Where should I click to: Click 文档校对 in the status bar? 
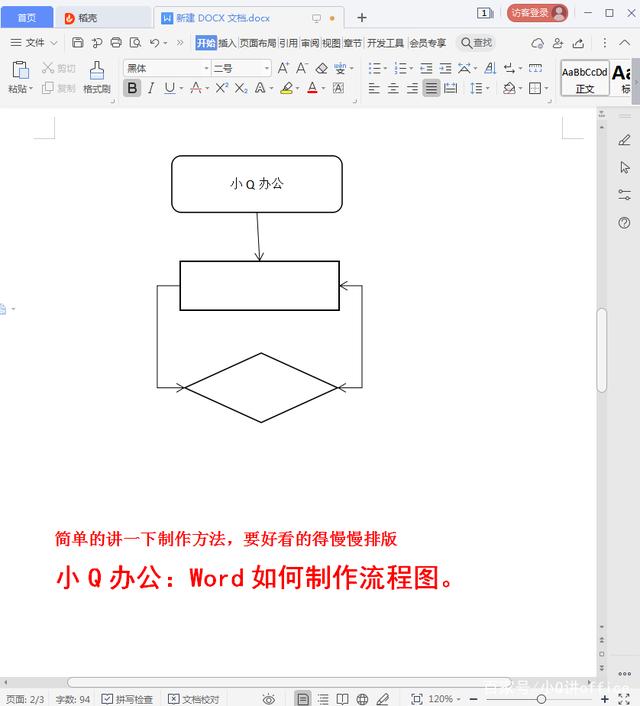(x=194, y=699)
